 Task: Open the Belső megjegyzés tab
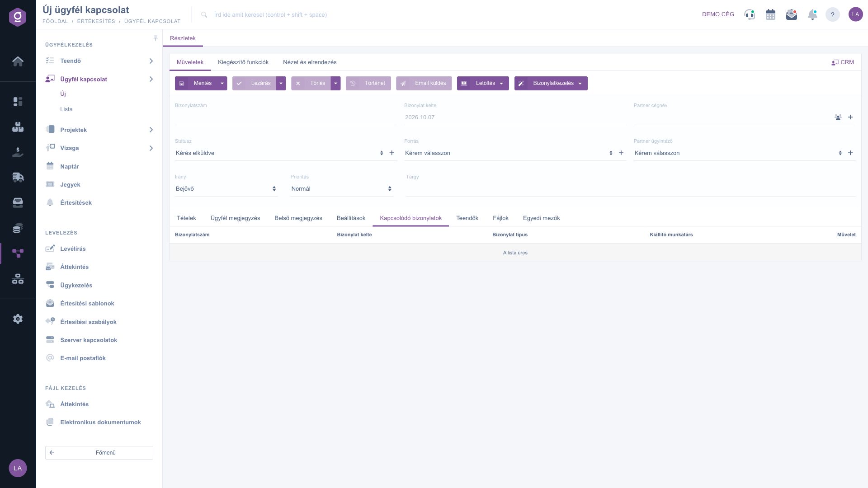tap(298, 218)
